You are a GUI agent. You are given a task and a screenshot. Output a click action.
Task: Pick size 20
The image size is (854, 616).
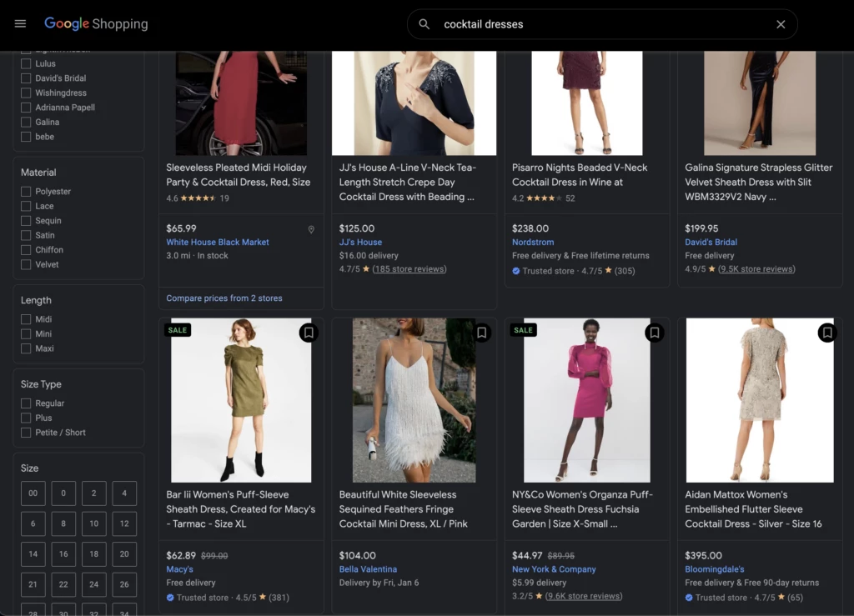(x=124, y=554)
